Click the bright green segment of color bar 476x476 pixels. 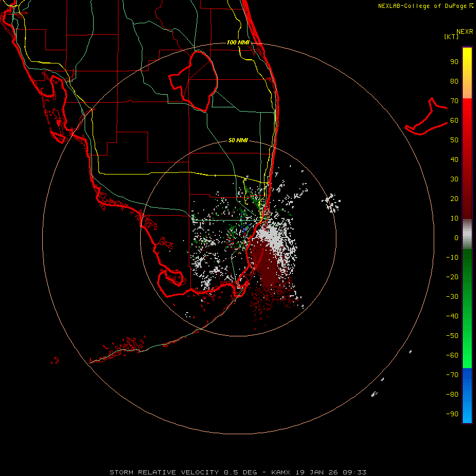(x=467, y=309)
